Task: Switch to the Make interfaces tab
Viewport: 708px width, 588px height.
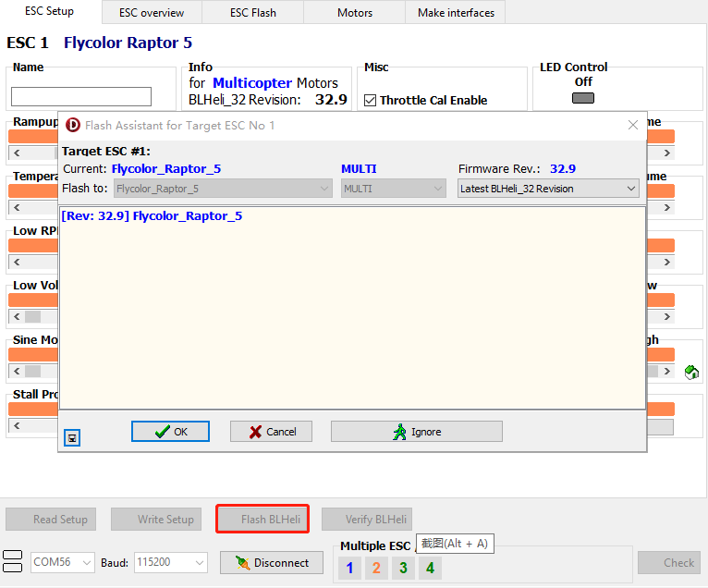Action: coord(456,13)
